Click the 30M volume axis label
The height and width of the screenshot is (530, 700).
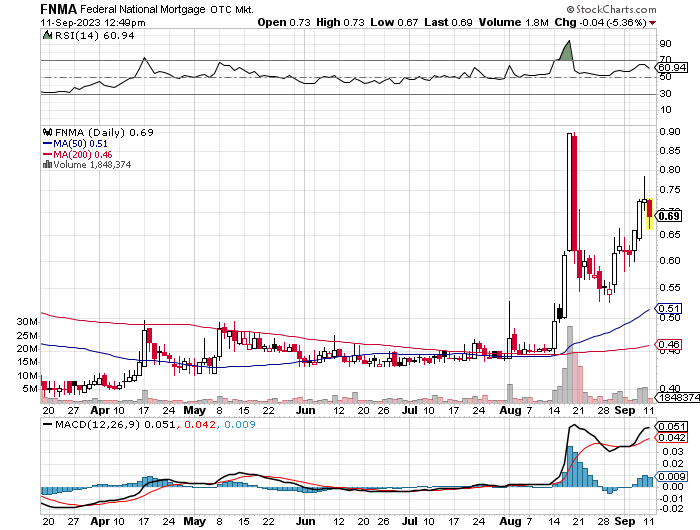[27, 321]
